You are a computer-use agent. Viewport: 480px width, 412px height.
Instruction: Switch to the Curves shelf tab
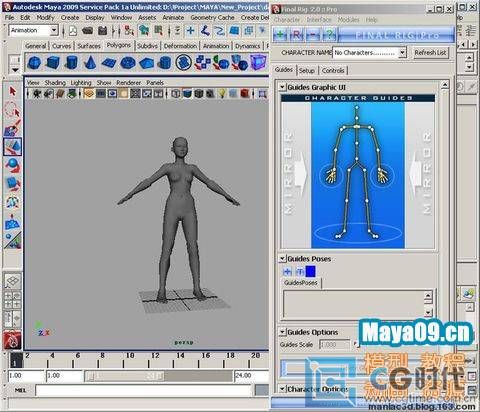pos(62,46)
